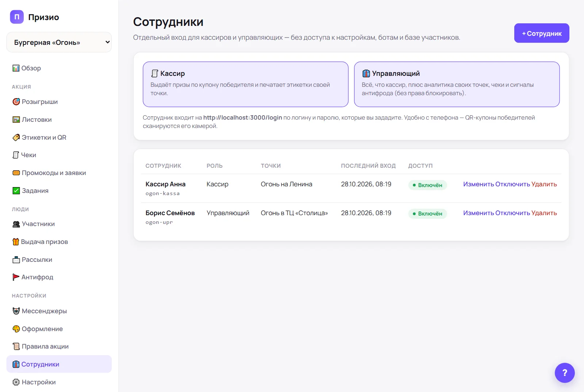Select the Сотрудники sidebar item
The image size is (584, 392).
(59, 364)
